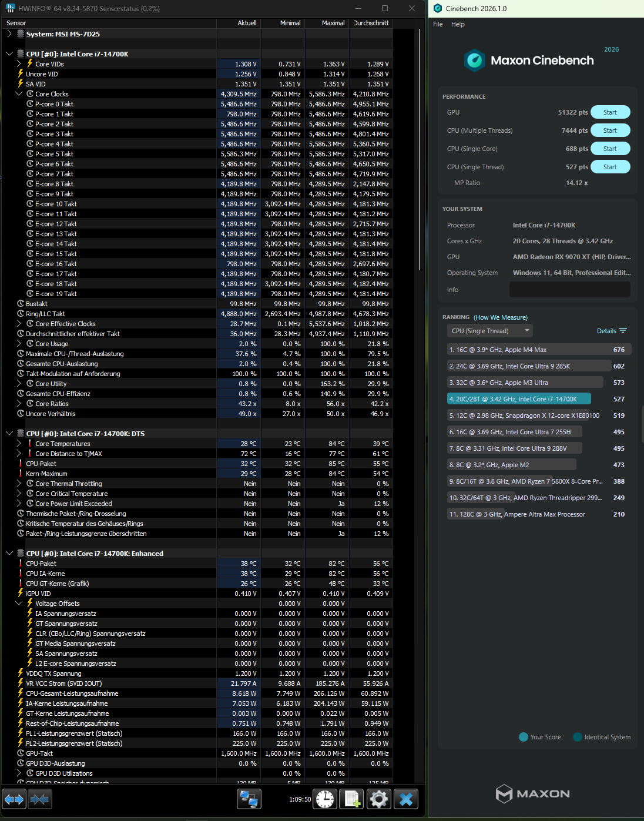Click the remote monitoring network icon

[249, 799]
